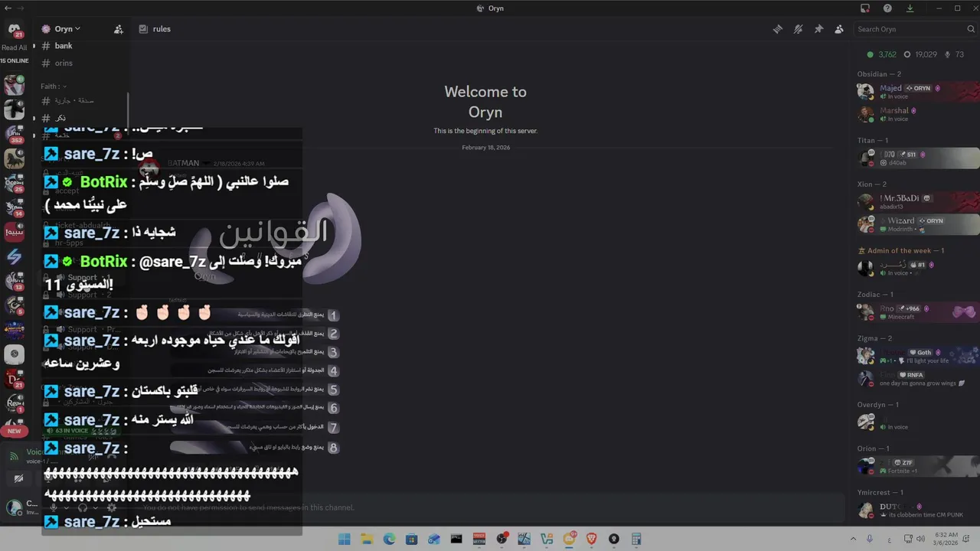Open Windows Start menu
Image resolution: width=980 pixels, height=551 pixels.
pyautogui.click(x=344, y=539)
